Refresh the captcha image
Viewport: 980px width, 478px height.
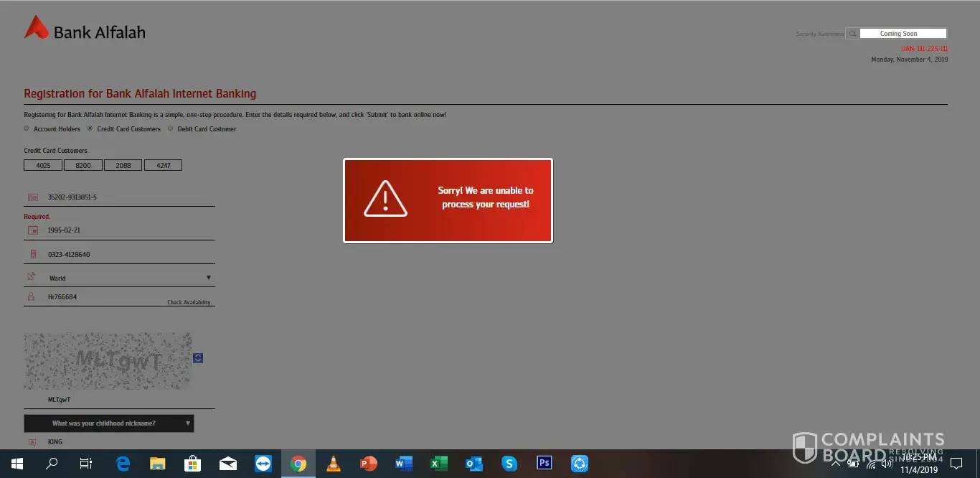pos(198,357)
